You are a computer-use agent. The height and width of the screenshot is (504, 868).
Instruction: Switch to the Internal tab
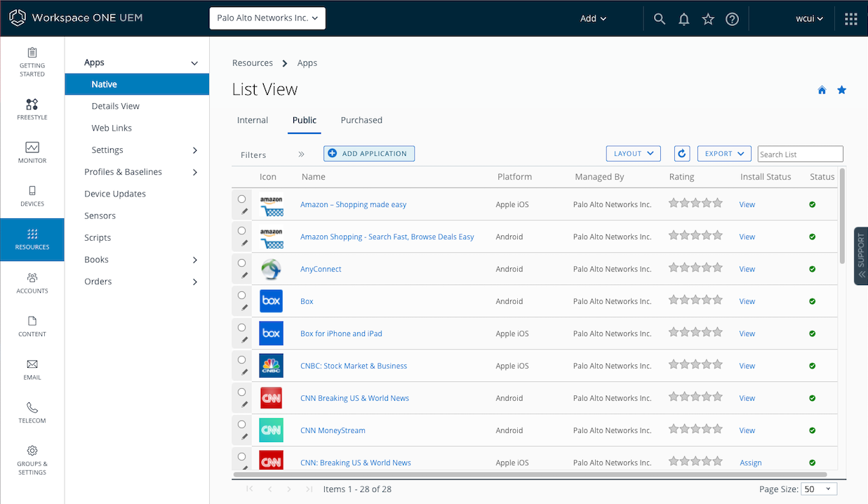[x=253, y=120]
